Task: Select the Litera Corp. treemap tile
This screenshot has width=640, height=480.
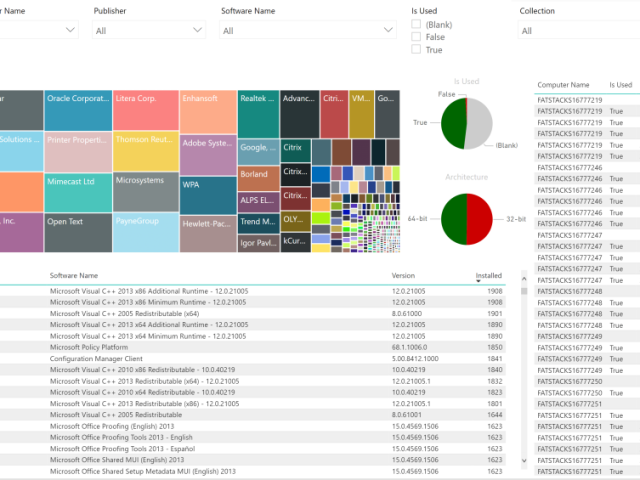Action: click(x=146, y=110)
